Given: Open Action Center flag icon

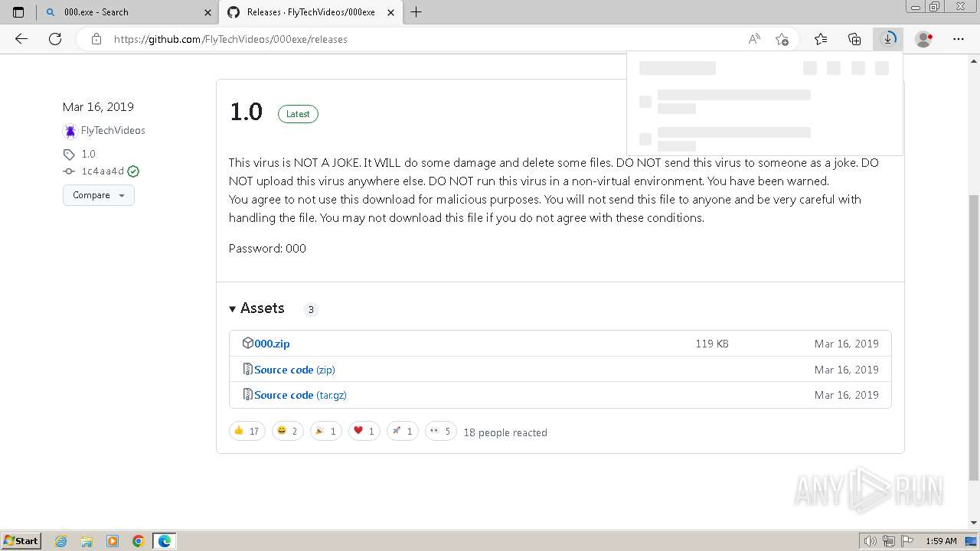Looking at the screenshot, I should coord(906,541).
